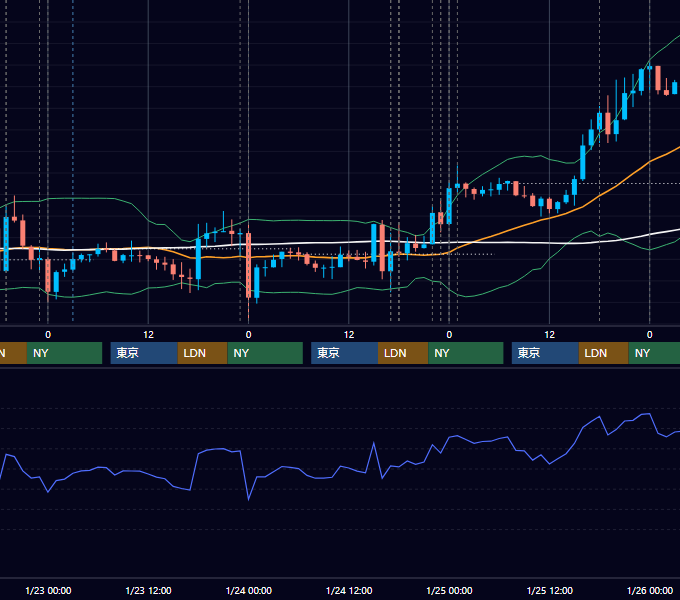Click the 1/23 00:00 time axis label

point(48,590)
